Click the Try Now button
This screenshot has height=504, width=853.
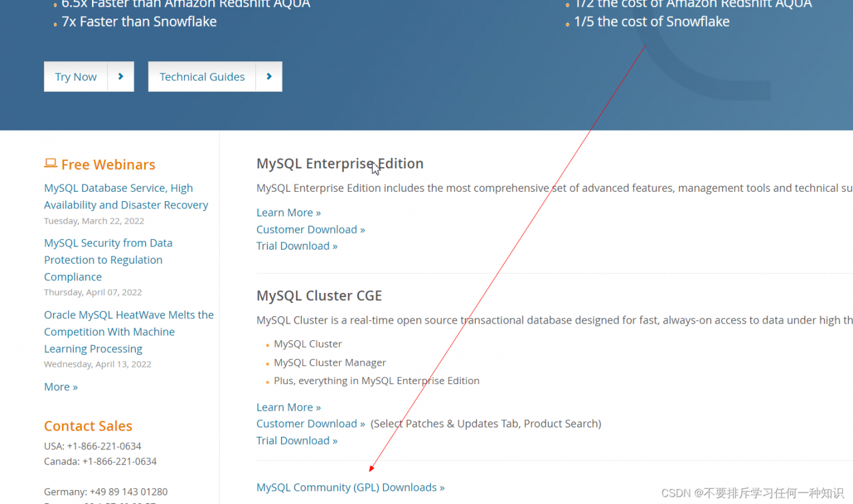[89, 77]
